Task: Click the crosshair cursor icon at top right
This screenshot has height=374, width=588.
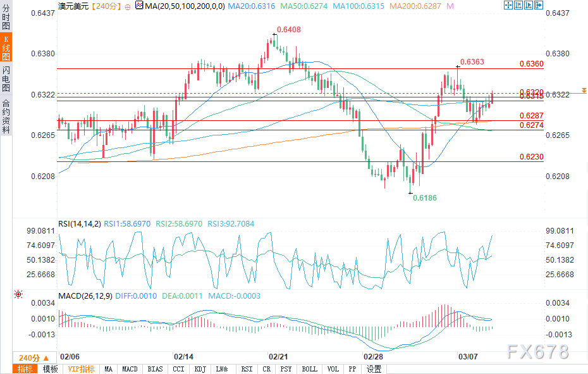Action: tap(508, 5)
